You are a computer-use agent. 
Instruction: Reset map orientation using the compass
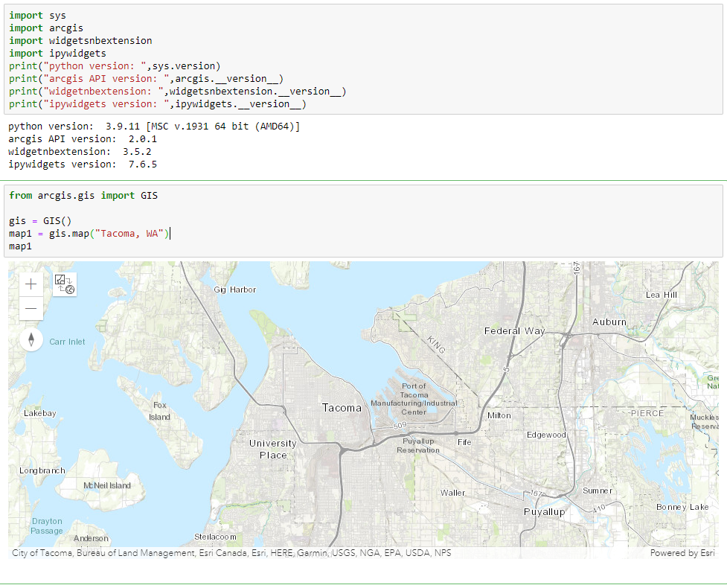tap(31, 340)
